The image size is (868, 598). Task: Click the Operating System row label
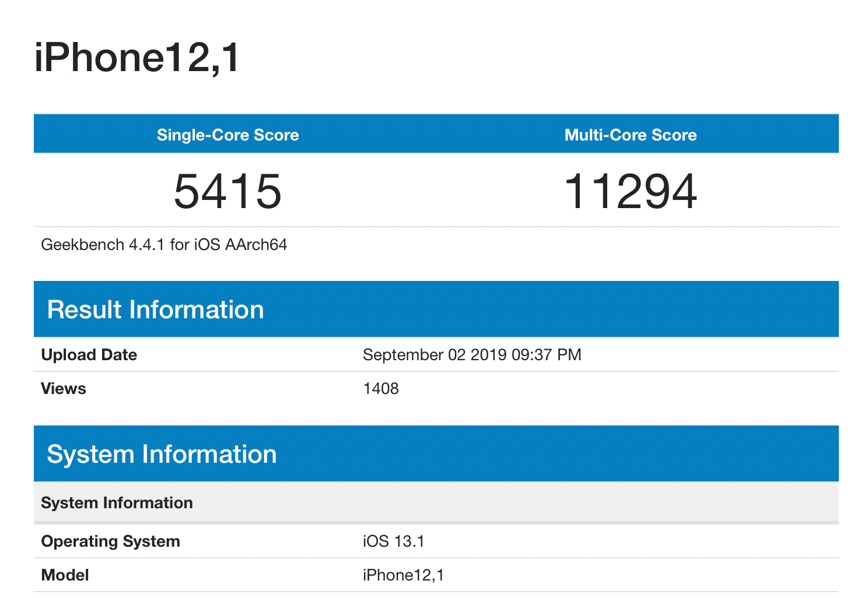pyautogui.click(x=110, y=541)
